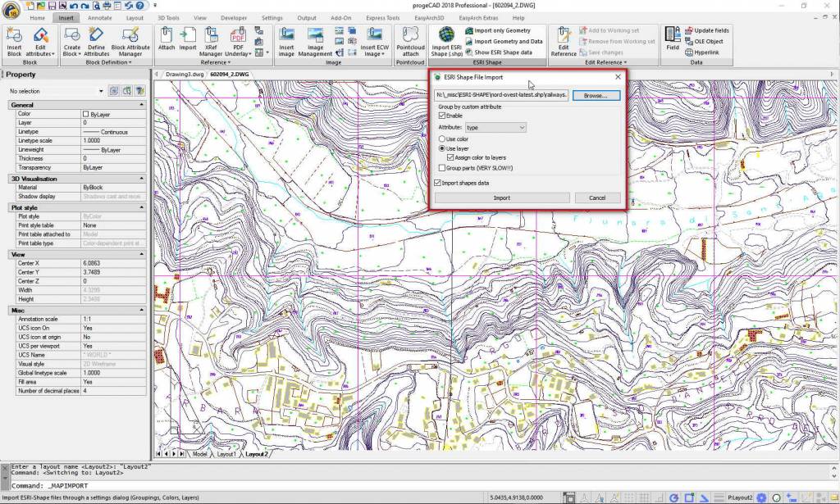The width and height of the screenshot is (840, 504).
Task: Collapse the General property section
Action: (141, 105)
